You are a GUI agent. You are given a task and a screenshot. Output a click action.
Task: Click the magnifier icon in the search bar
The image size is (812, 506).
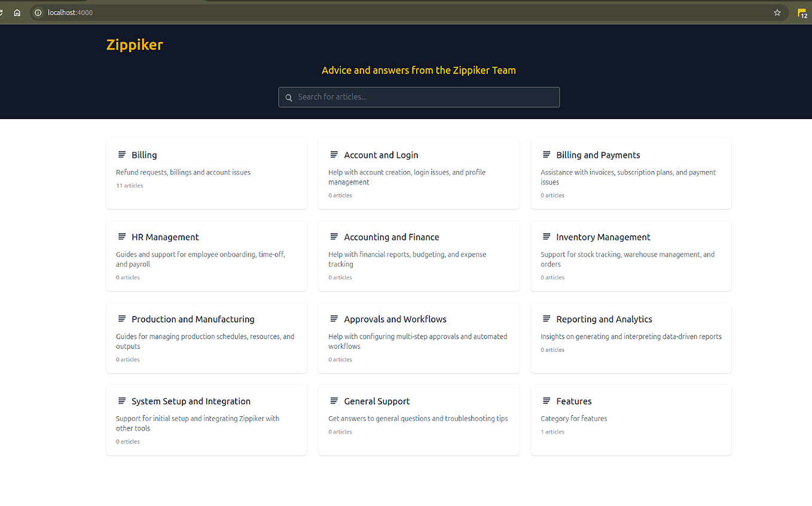(289, 97)
